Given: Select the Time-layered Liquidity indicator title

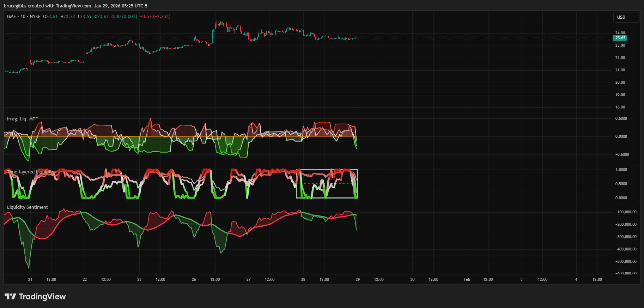Looking at the screenshot, I should 31,172.
